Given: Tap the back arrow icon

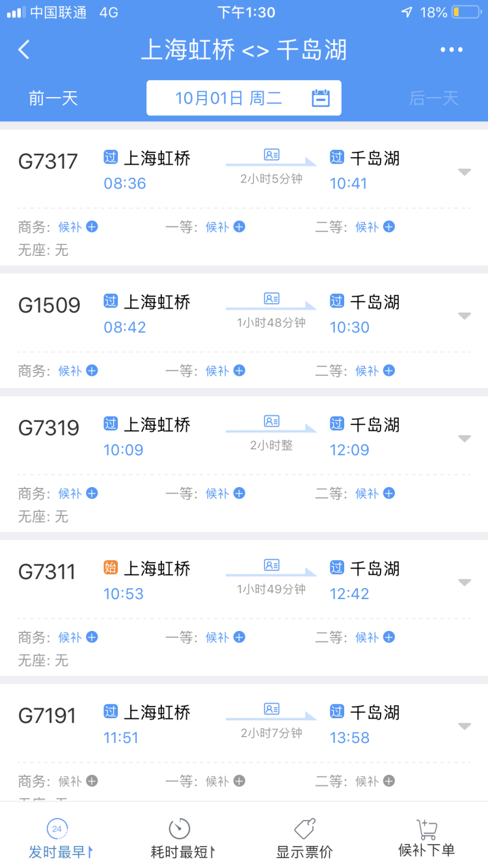Looking at the screenshot, I should pyautogui.click(x=24, y=50).
